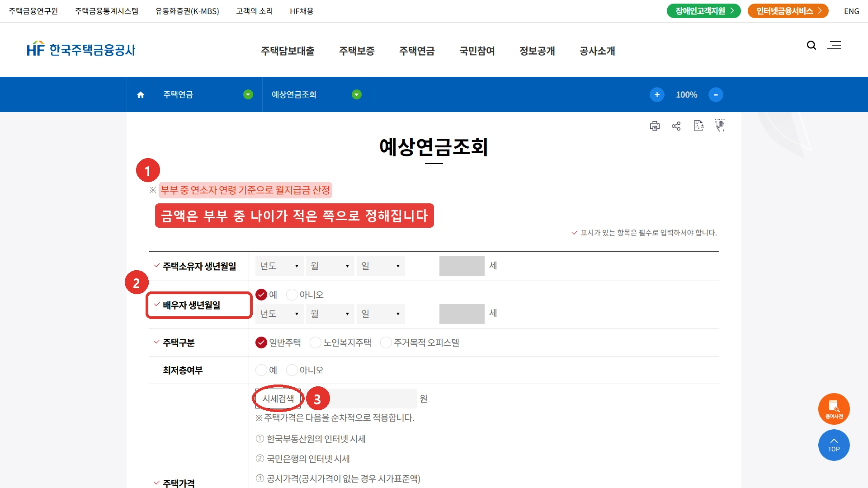Visit 유동화증권(K-MBS) link
Viewport: 868px width, 488px height.
point(187,11)
